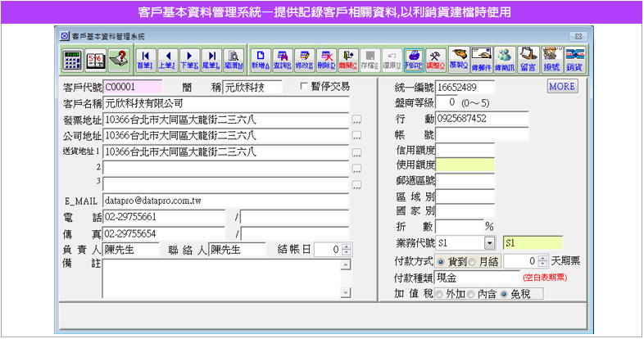Go to next record (下筆)
644x339 pixels.
pos(188,59)
